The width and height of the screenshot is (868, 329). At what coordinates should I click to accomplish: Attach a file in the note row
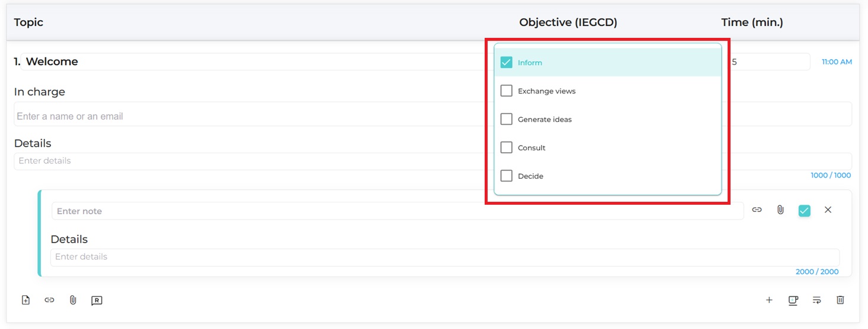[x=780, y=210]
